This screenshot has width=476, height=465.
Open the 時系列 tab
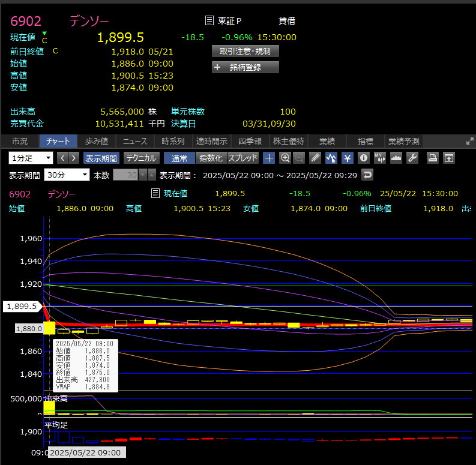[x=173, y=141]
